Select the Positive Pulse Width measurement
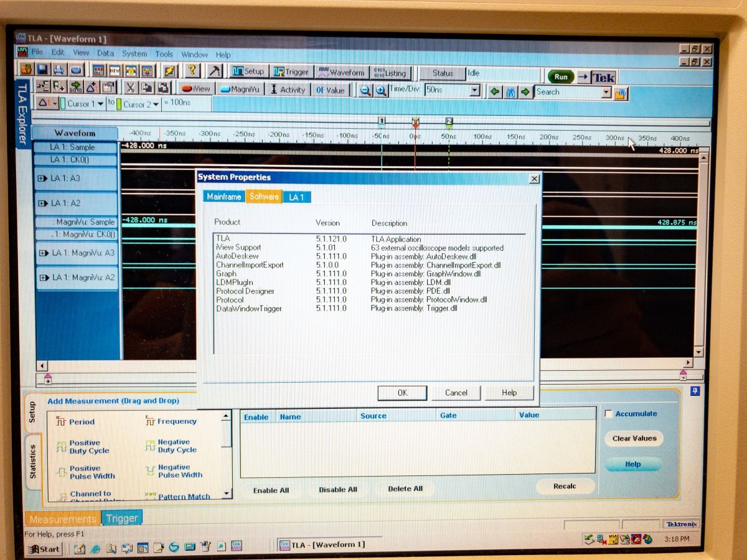This screenshot has width=747, height=560. pos(85,472)
